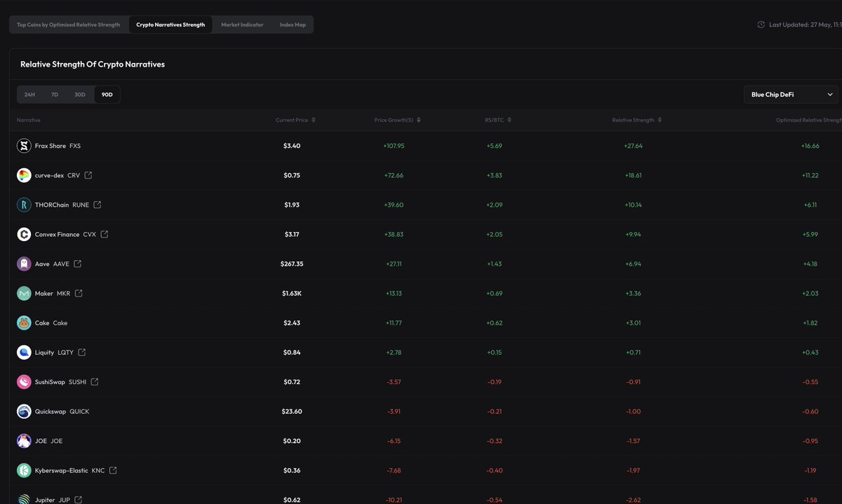Click the -1.00 relative strength value
The width and height of the screenshot is (842, 504).
point(633,411)
